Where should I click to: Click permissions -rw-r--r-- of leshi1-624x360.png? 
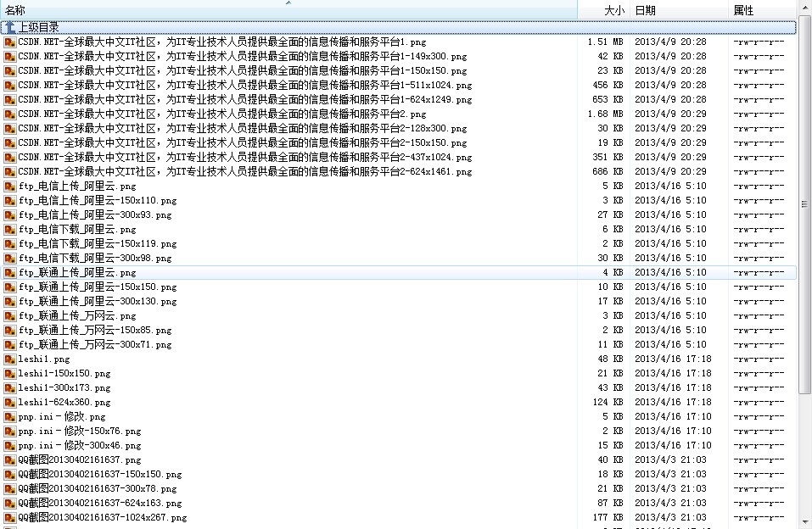click(759, 402)
